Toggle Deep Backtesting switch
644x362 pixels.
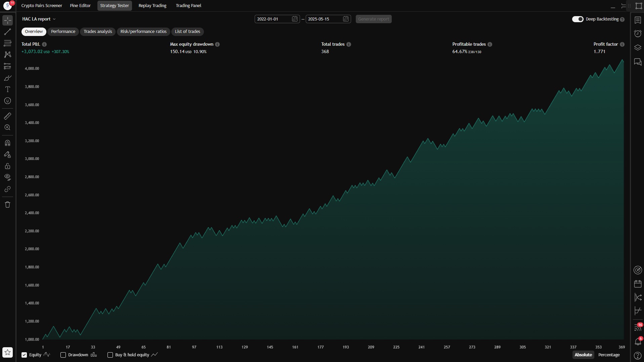coord(577,19)
